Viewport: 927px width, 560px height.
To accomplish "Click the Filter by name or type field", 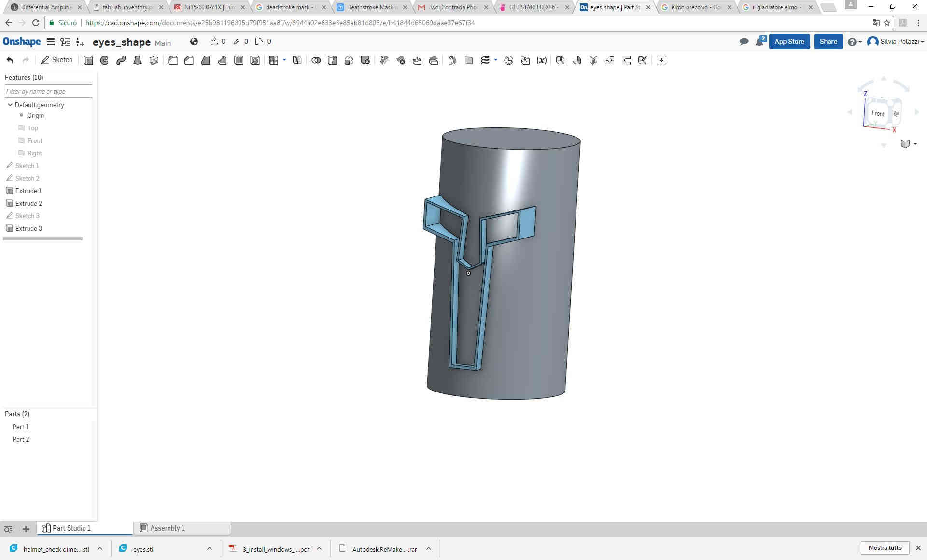I will point(48,91).
